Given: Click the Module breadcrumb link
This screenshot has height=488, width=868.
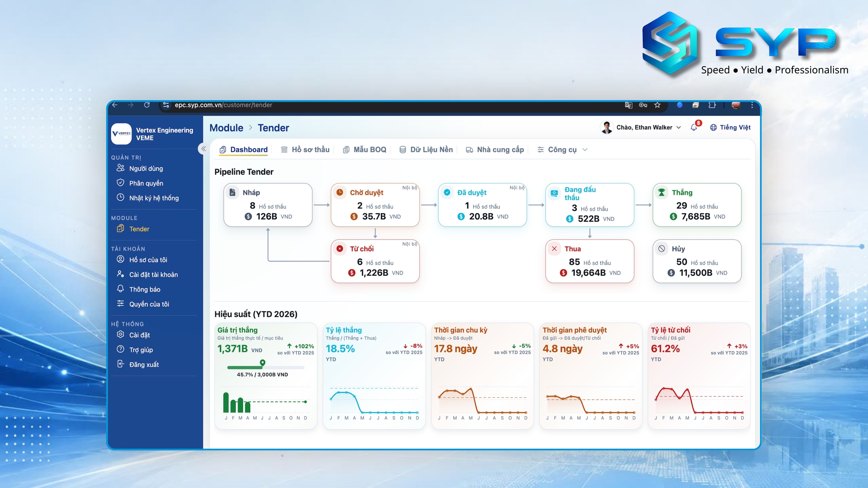Looking at the screenshot, I should click(226, 128).
